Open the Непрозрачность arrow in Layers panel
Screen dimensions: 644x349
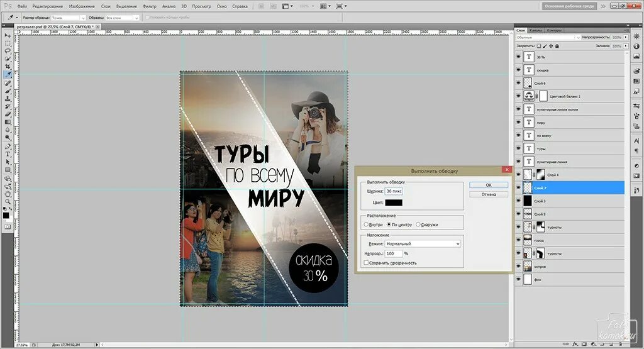coord(626,37)
